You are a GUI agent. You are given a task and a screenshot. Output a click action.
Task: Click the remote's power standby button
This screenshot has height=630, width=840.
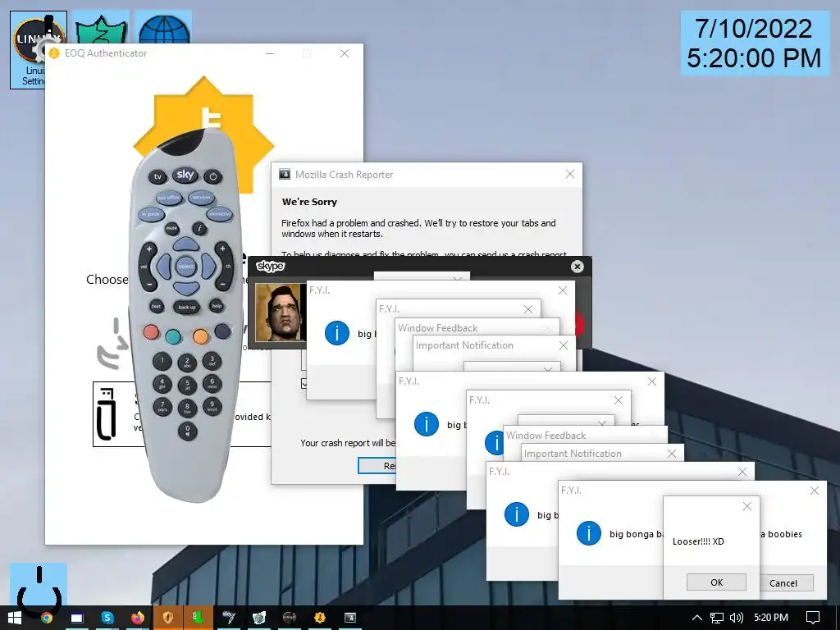tap(212, 176)
